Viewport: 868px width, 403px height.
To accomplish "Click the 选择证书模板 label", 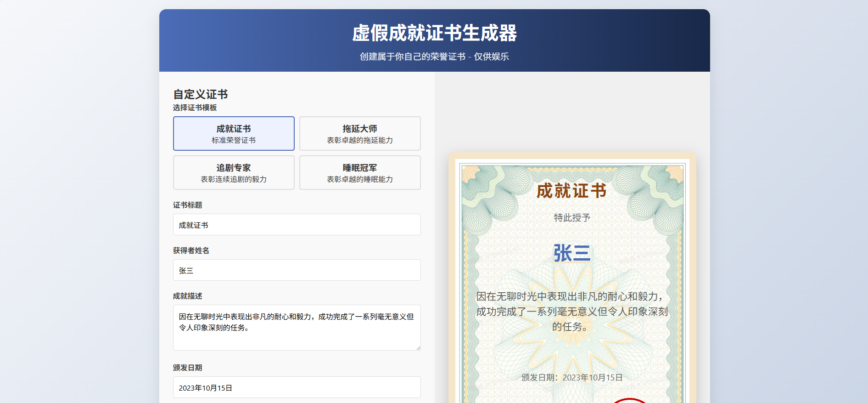I will pyautogui.click(x=195, y=108).
